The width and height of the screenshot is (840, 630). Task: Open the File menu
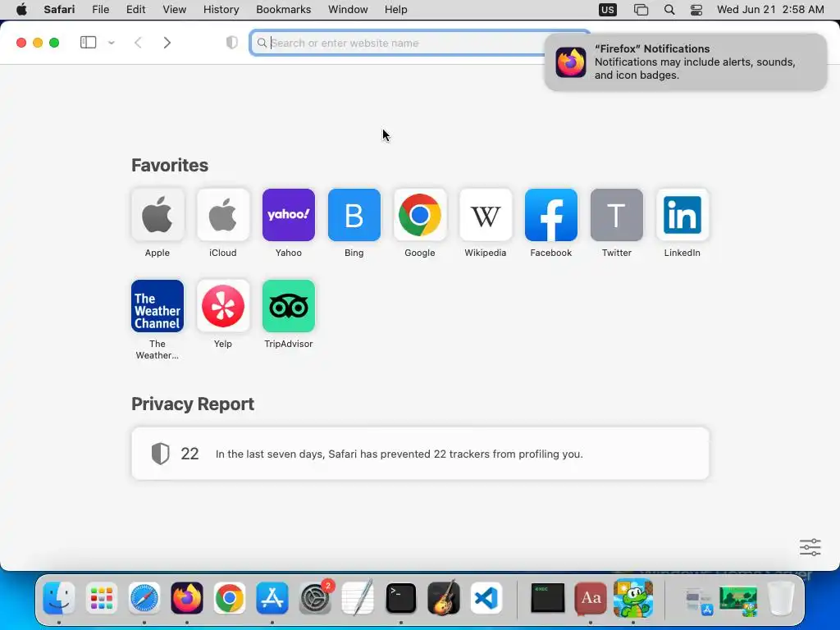(x=101, y=10)
